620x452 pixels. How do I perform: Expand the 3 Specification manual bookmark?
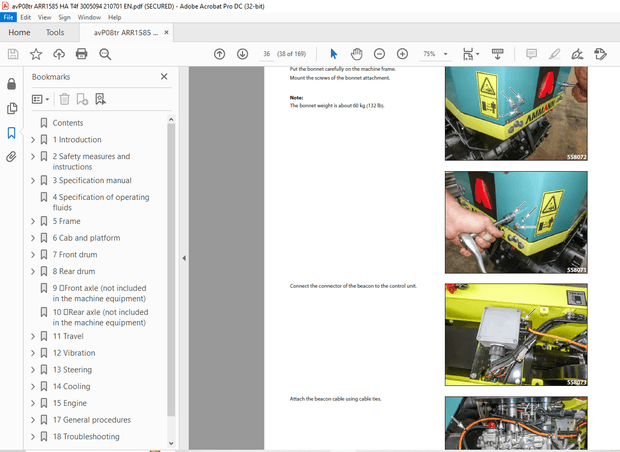click(x=33, y=181)
